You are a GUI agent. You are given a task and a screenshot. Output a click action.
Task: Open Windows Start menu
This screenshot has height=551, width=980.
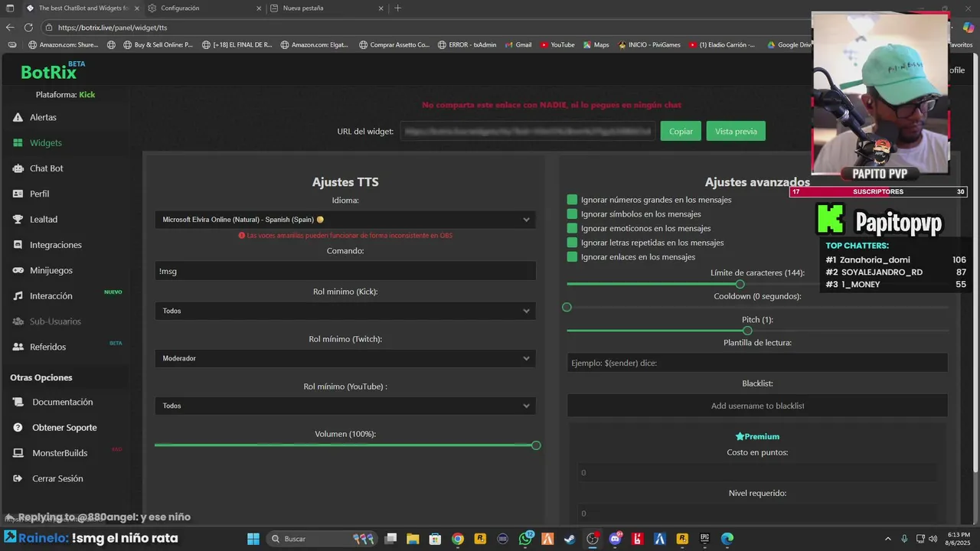pyautogui.click(x=253, y=539)
